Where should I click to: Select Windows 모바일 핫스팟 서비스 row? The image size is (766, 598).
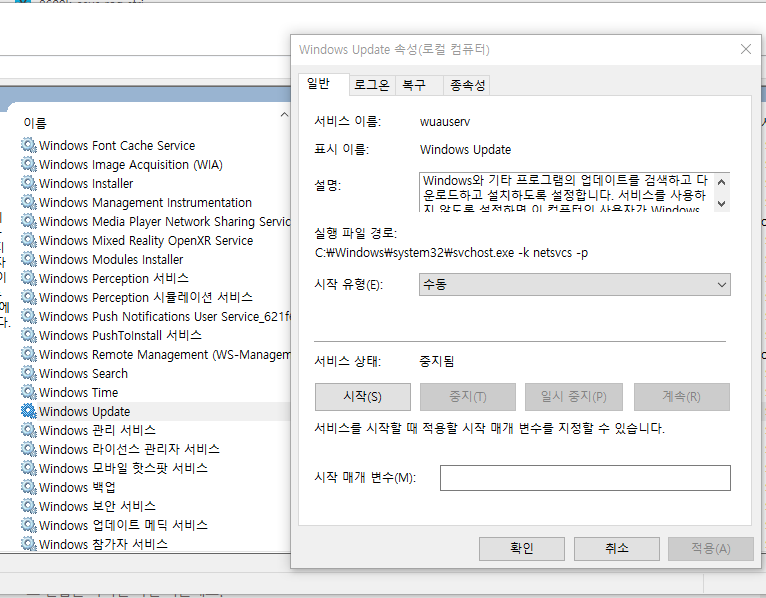155,468
